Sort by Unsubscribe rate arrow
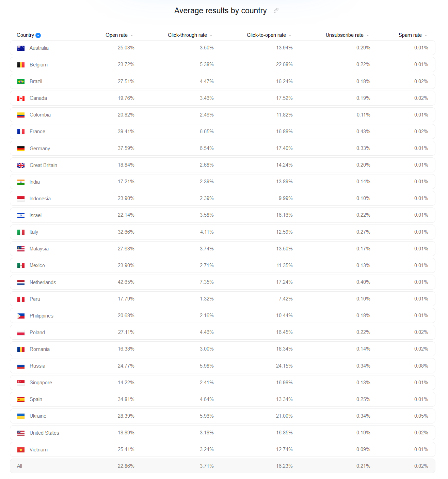This screenshot has width=448, height=479. coord(368,35)
